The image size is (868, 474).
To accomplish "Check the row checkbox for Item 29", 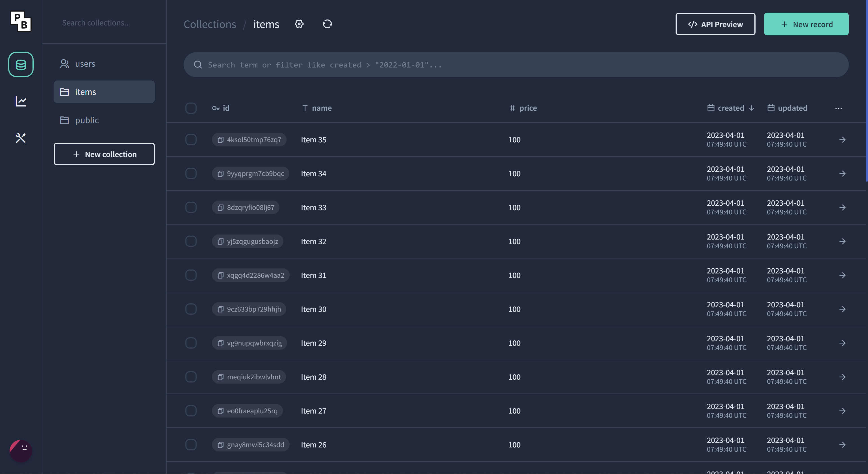I will pyautogui.click(x=191, y=343).
